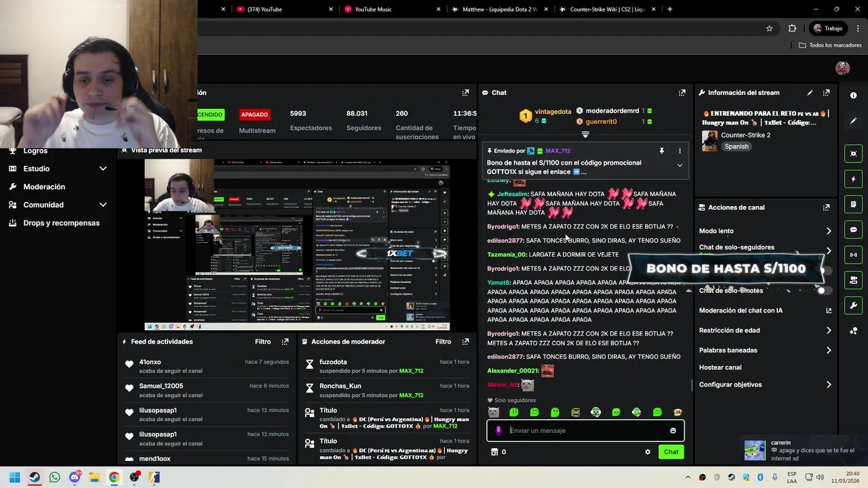Open the three-dots connections icon in right rail
Image resolution: width=868 pixels, height=488 pixels.
(x=854, y=331)
